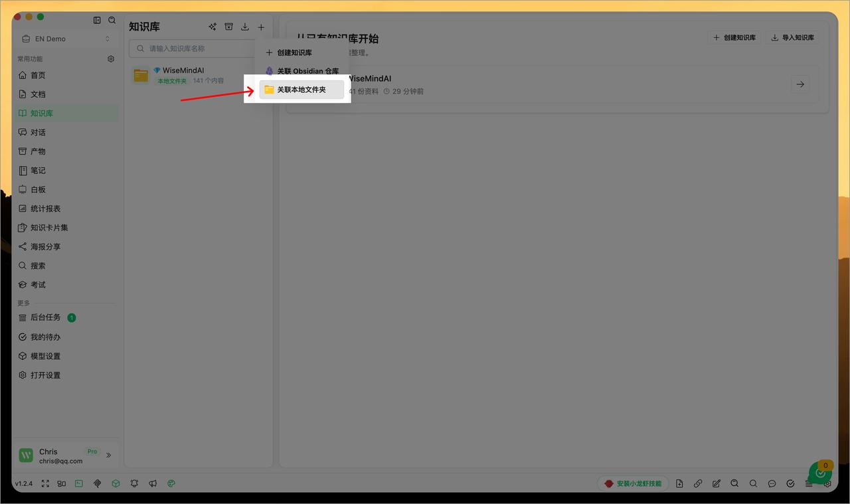Open 文档 in the sidebar
This screenshot has height=504, width=850.
66,94
